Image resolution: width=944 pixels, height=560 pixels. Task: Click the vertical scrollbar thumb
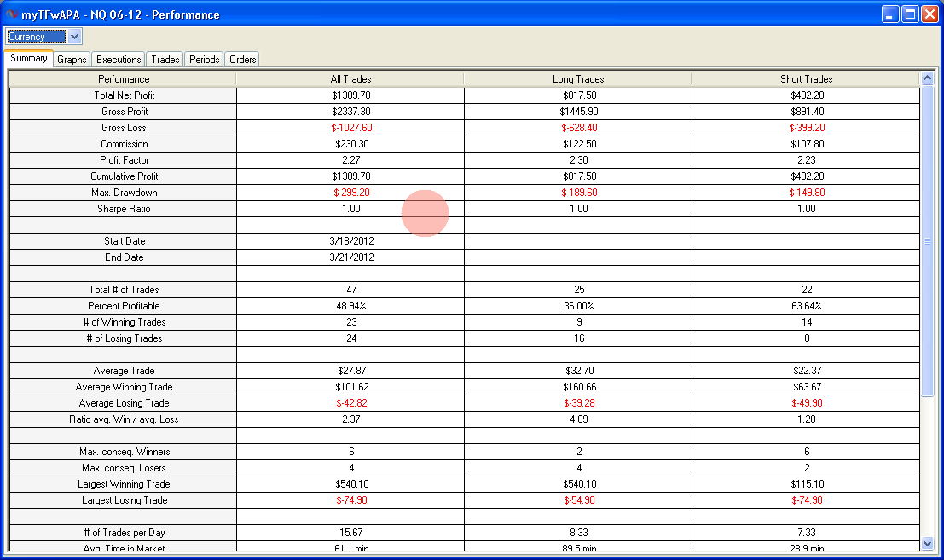[927, 240]
